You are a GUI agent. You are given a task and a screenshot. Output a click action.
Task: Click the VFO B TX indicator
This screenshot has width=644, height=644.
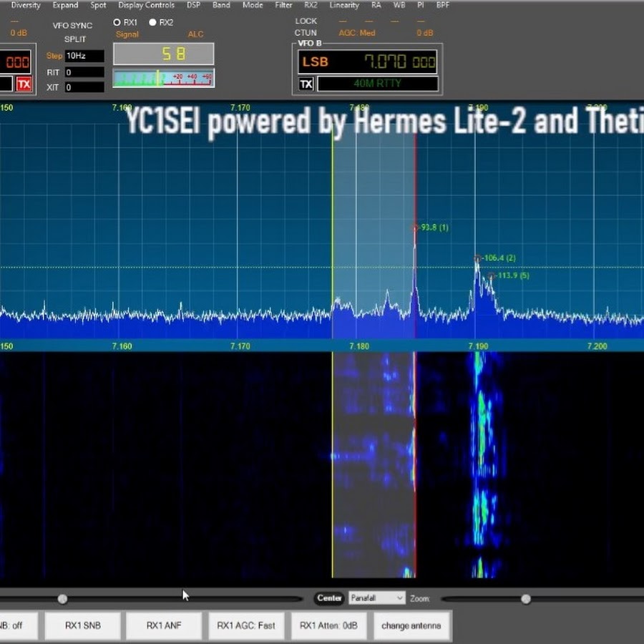tap(306, 84)
